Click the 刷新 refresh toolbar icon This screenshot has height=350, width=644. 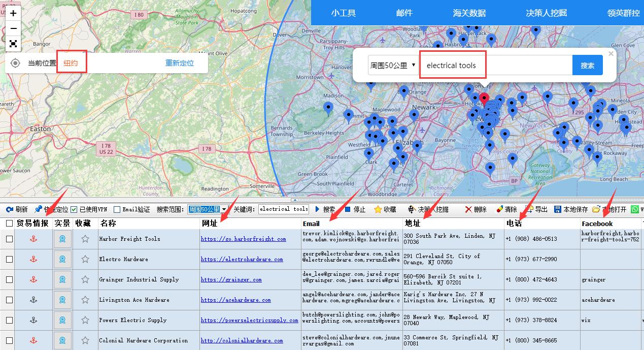click(10, 209)
